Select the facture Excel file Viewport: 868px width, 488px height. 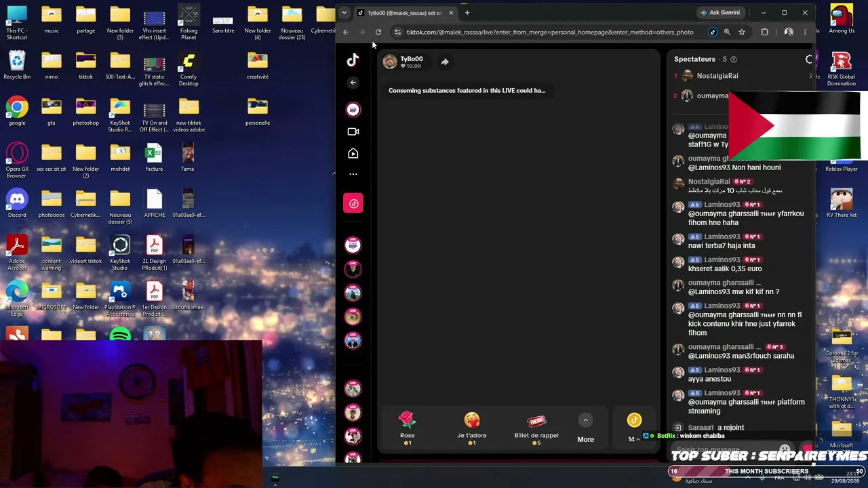click(x=154, y=157)
